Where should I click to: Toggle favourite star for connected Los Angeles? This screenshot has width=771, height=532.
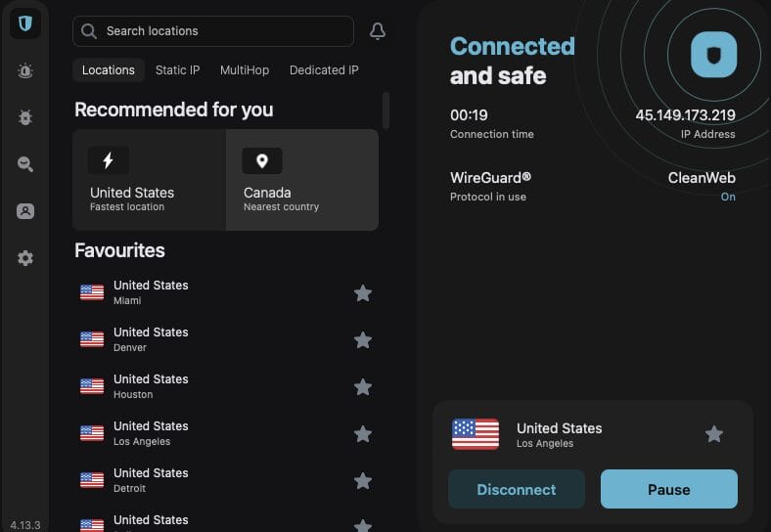coord(714,434)
